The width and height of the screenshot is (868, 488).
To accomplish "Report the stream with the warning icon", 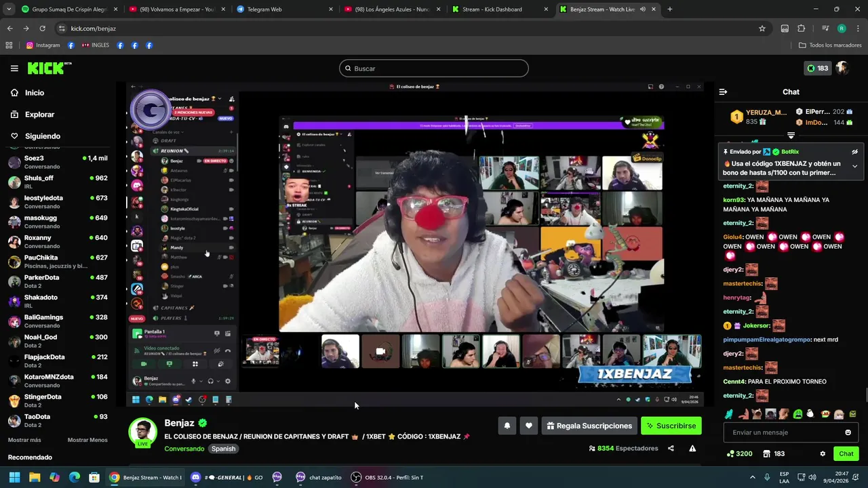I will tap(692, 448).
